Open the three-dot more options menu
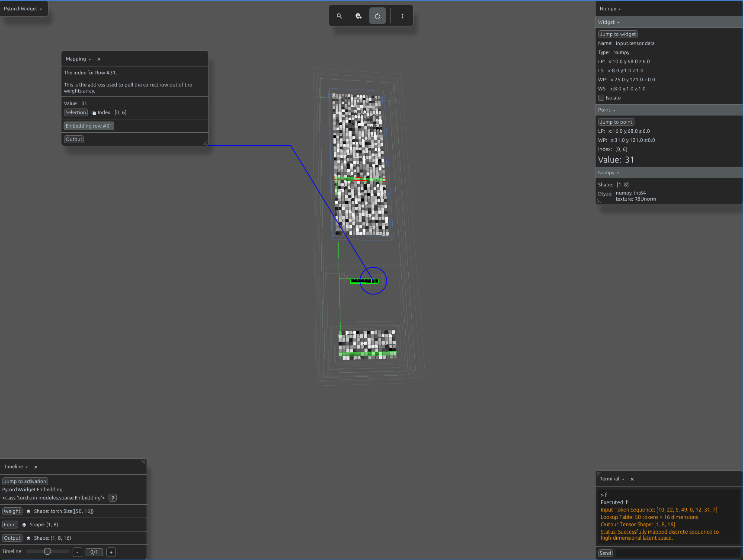743x560 pixels. tap(403, 16)
